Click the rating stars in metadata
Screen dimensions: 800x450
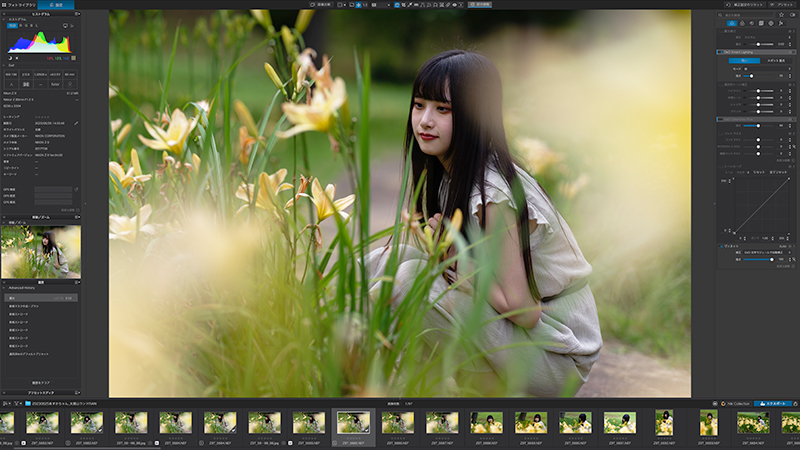click(42, 117)
